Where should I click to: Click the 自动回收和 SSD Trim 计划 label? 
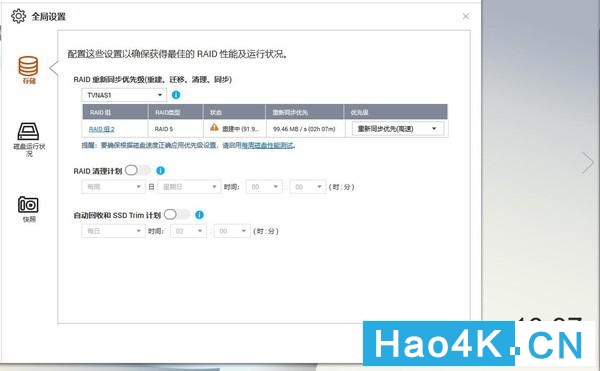click(x=117, y=215)
